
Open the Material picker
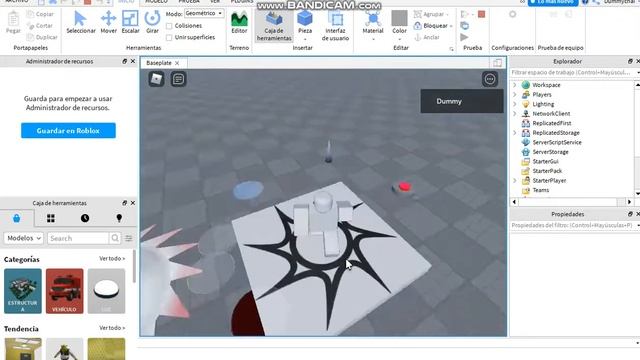pos(373,22)
